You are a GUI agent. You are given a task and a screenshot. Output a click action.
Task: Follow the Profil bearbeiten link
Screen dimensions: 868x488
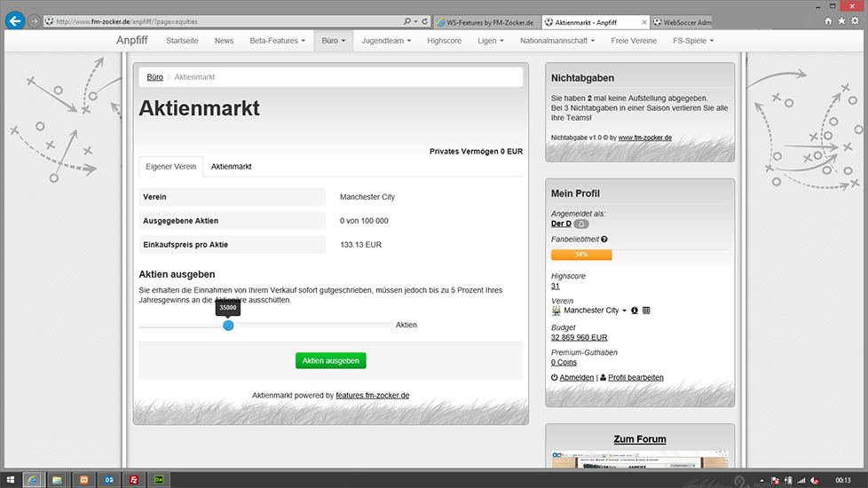click(635, 377)
